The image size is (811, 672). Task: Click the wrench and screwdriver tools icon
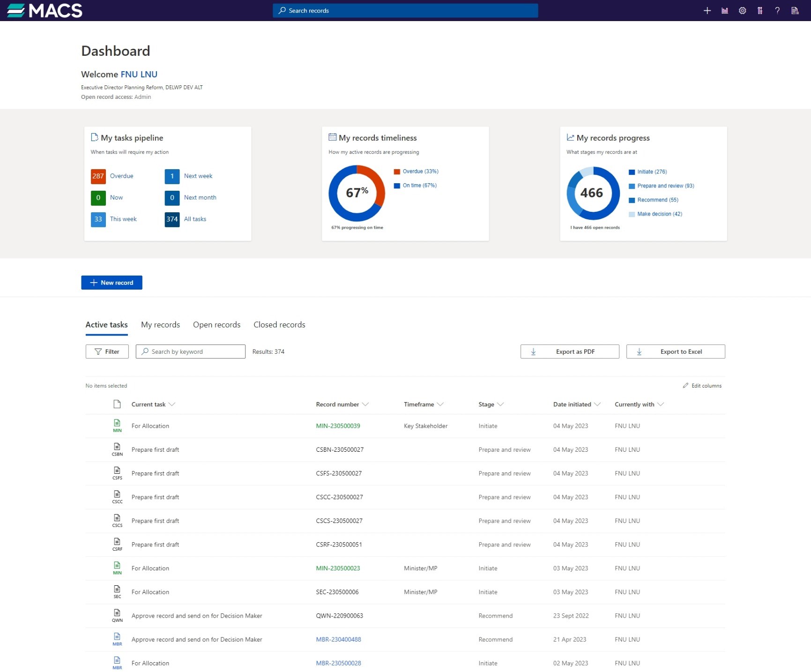point(760,10)
